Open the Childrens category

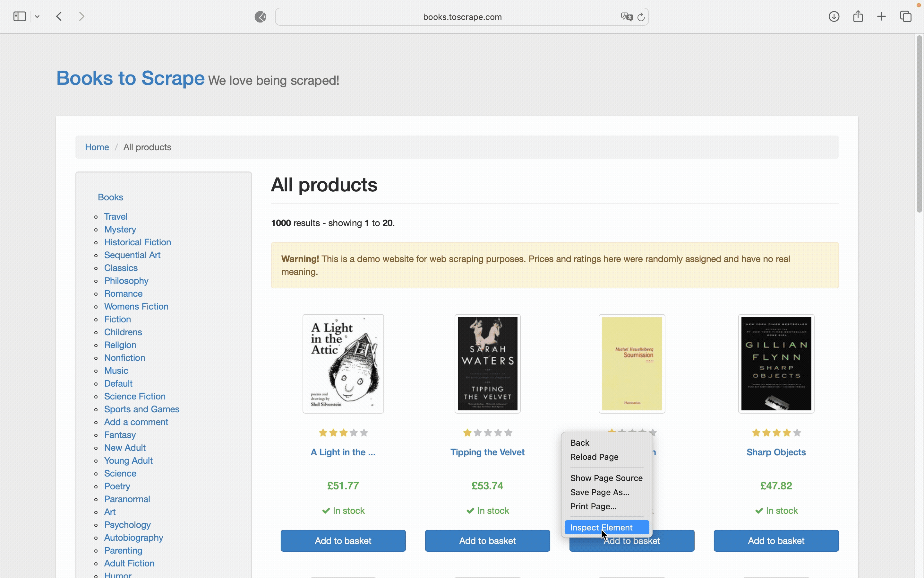coord(123,332)
